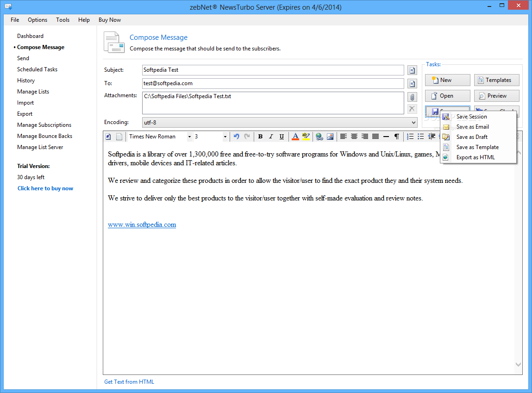Go to Dashboard in the sidebar
Image resolution: width=532 pixels, height=393 pixels.
[x=30, y=36]
